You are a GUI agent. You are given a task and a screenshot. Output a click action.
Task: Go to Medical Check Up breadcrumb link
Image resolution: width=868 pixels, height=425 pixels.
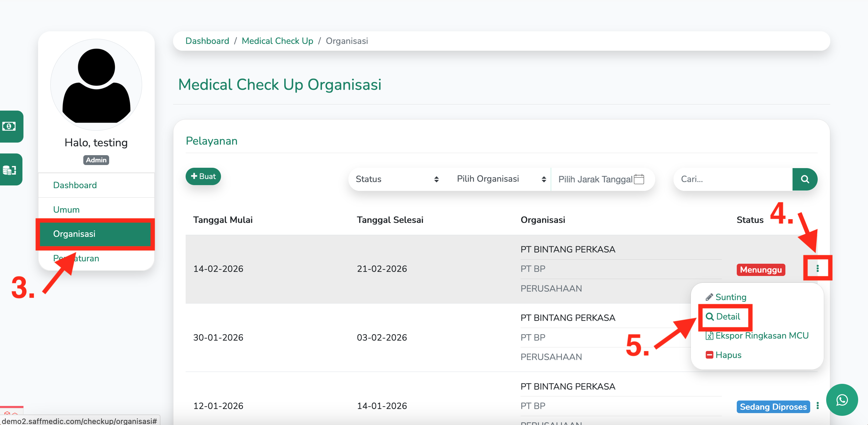tap(277, 41)
